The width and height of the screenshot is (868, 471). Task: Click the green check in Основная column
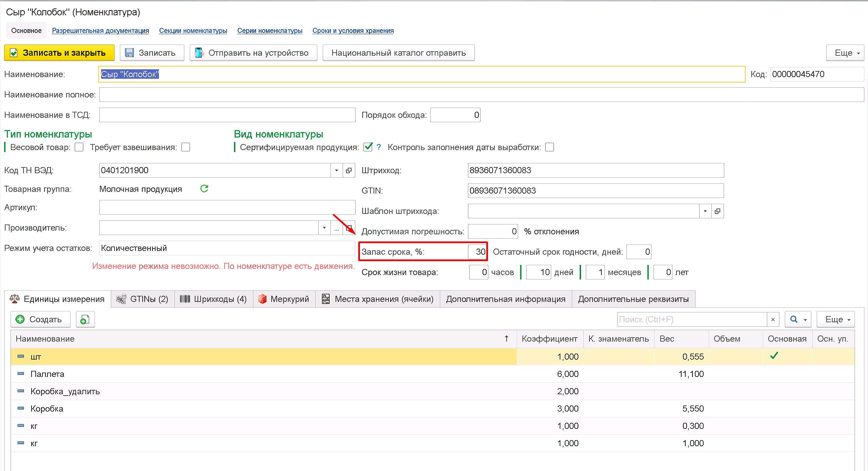774,356
